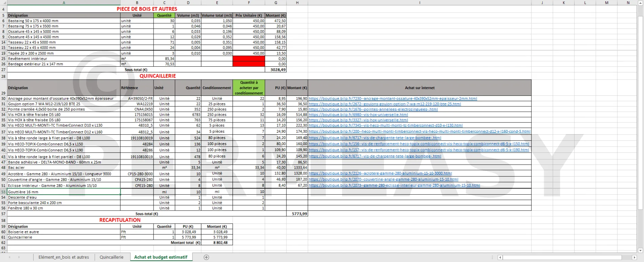Screen dimensions: 644x262
Task: Select the 'Quincaillerie' recap cell in row 61
Action: click(x=64, y=237)
